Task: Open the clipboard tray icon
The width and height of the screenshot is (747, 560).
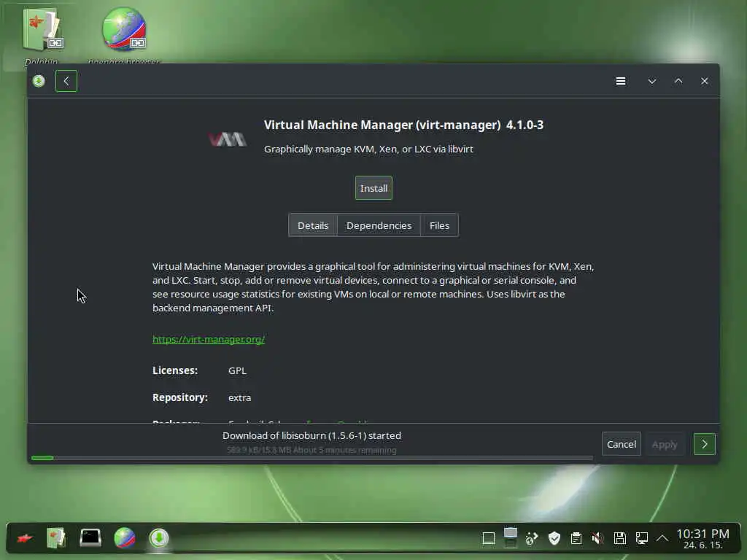Action: tap(576, 539)
